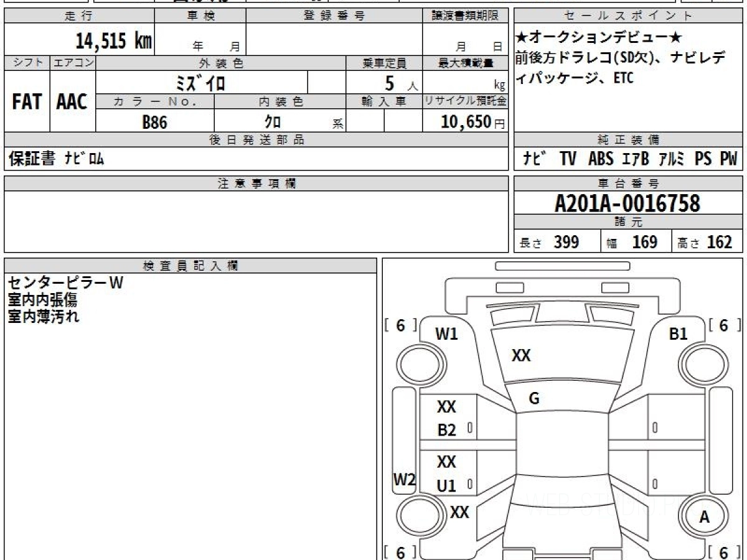Select the color code B86
The image size is (747, 560).
[154, 122]
